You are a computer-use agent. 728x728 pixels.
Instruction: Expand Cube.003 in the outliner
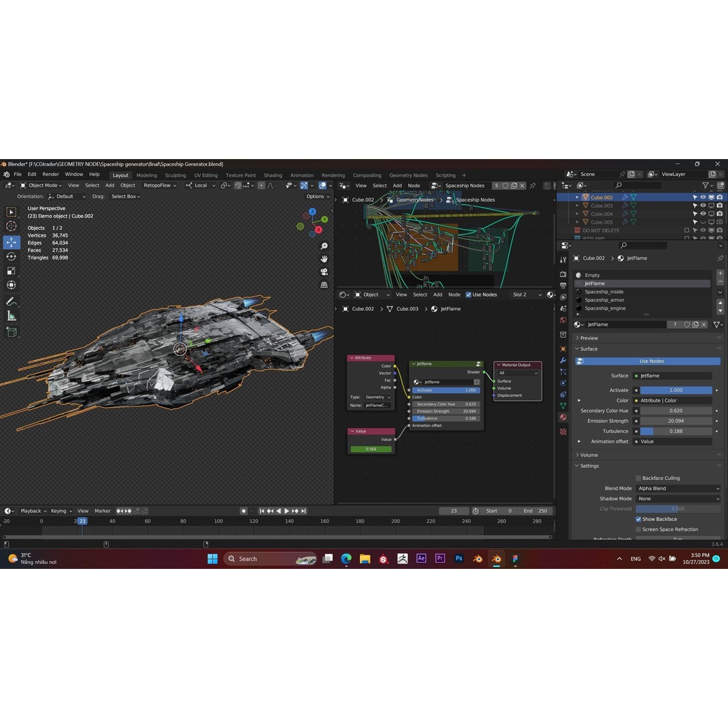(577, 206)
